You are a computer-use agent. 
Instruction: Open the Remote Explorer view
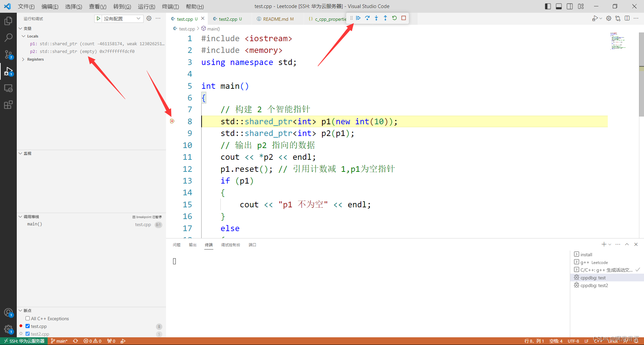pyautogui.click(x=8, y=88)
